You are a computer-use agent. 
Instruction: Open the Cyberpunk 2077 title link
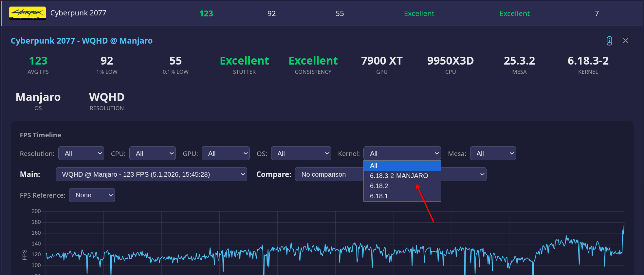[78, 13]
